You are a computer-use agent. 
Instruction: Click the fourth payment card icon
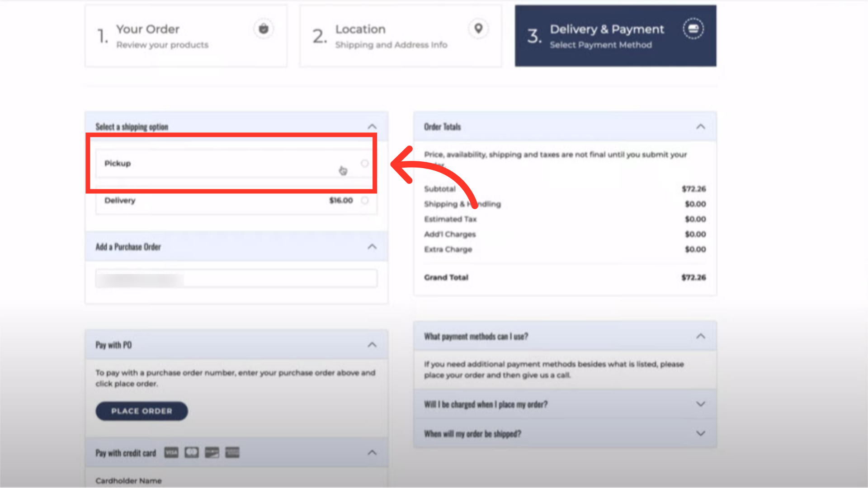[x=232, y=452]
